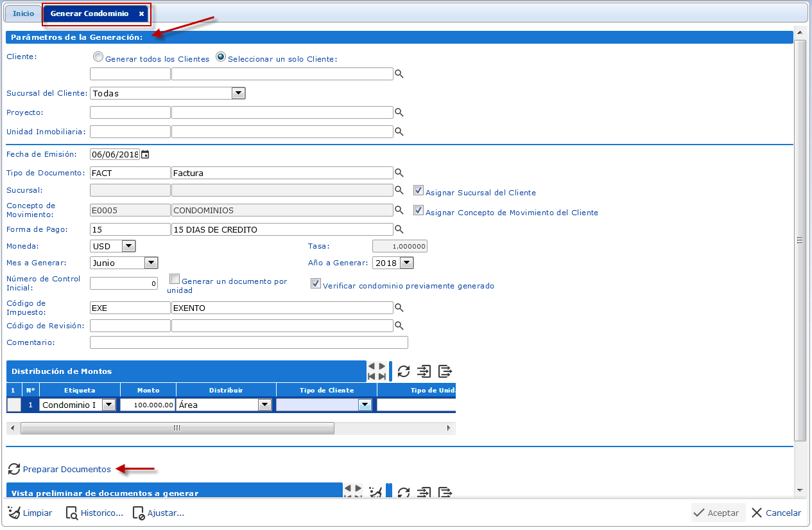
Task: Toggle 'Verificar condominio previamente generado' checkbox
Action: 316,284
